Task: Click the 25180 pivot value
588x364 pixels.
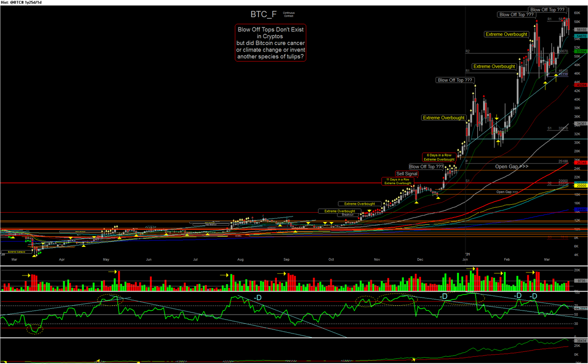Action: 563,161
